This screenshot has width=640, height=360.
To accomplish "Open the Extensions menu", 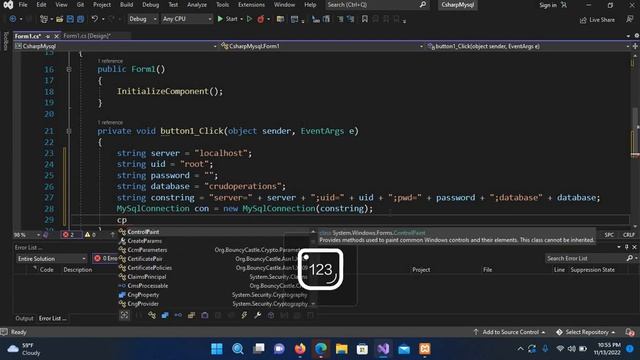I will pyautogui.click(x=251, y=5).
